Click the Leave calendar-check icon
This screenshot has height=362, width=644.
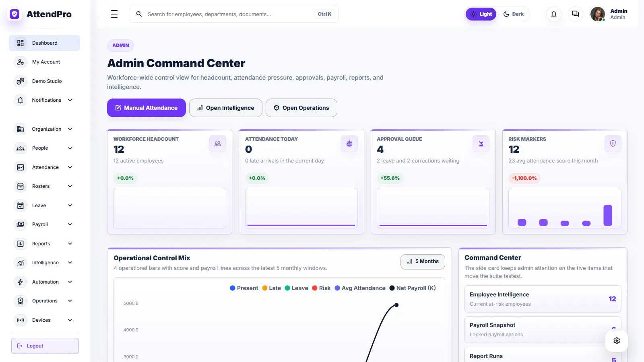coord(21,206)
